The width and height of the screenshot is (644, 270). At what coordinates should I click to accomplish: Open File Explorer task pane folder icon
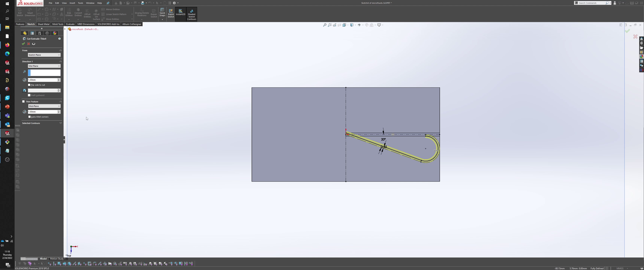(642, 48)
